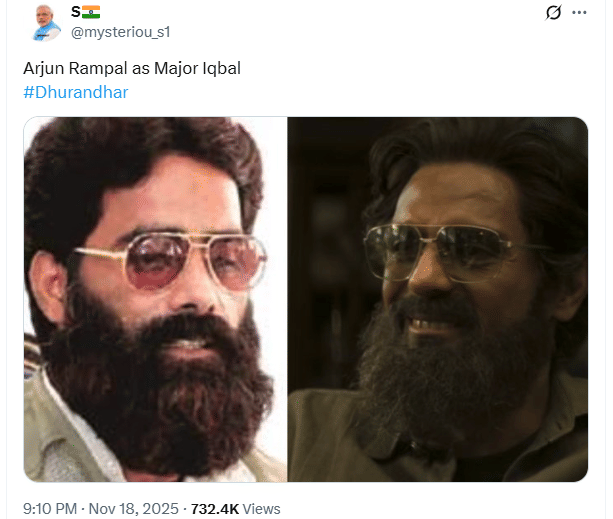This screenshot has width=613, height=519.
Task: Click the Nov 18, 2025 date
Action: (134, 509)
